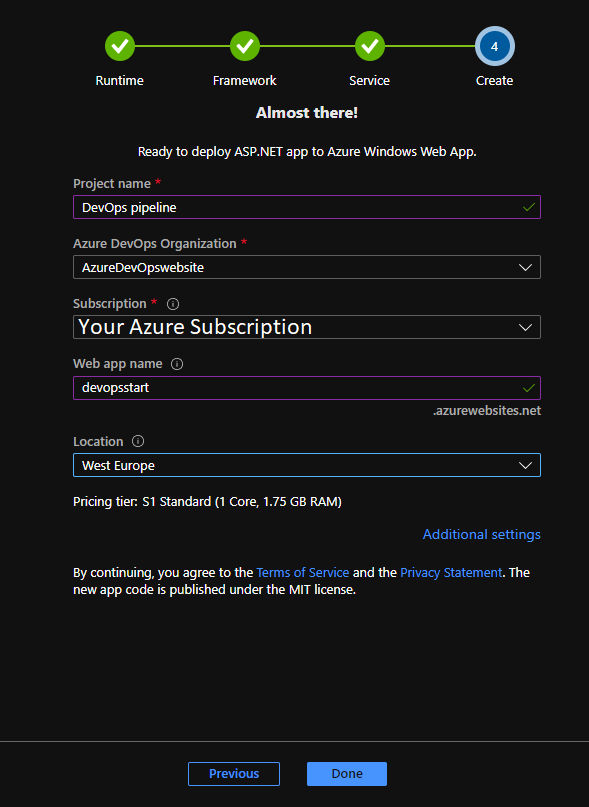The image size is (589, 807).
Task: Click the Location info icon
Action: (x=138, y=442)
